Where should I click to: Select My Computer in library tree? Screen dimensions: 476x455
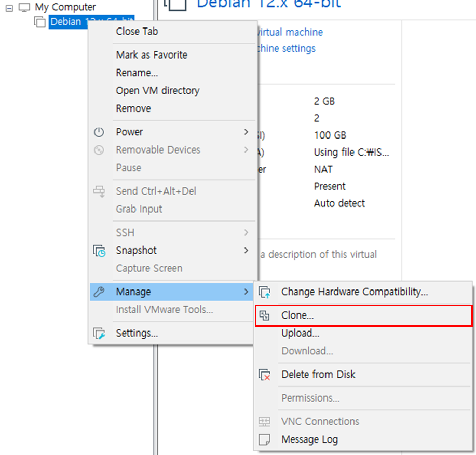65,7
